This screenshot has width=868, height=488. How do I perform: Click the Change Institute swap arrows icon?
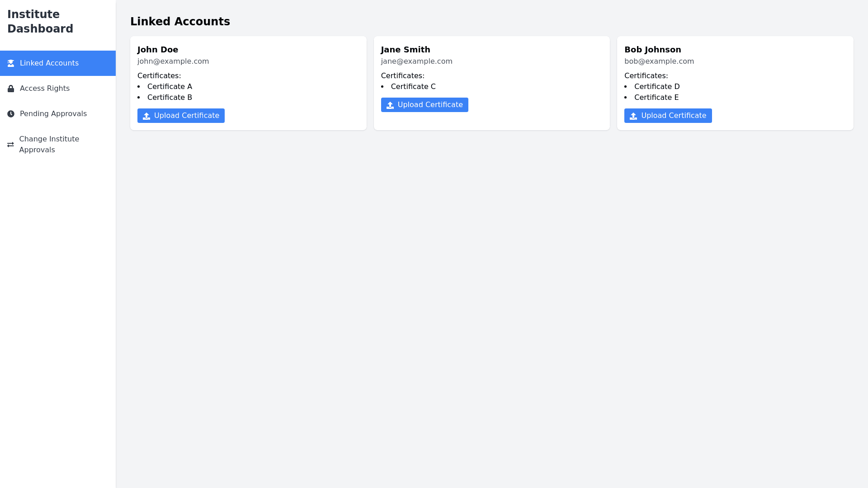[x=10, y=145]
